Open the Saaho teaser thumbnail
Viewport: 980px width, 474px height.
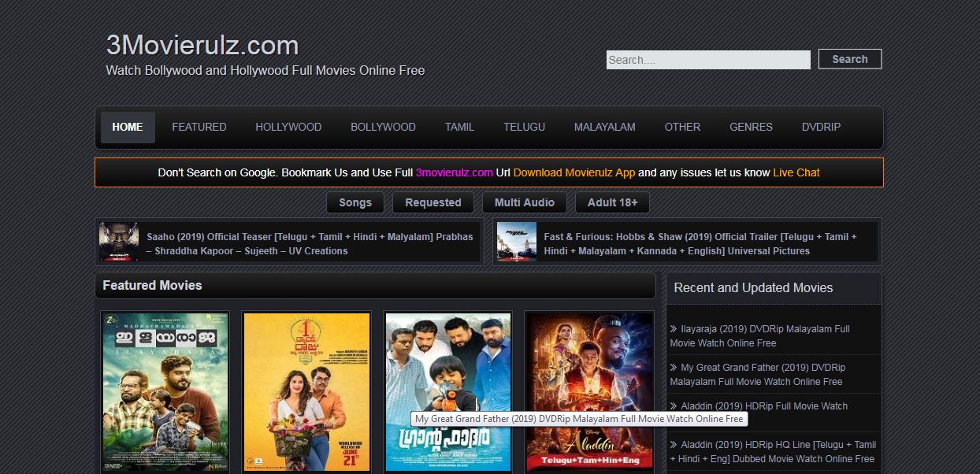pos(119,242)
